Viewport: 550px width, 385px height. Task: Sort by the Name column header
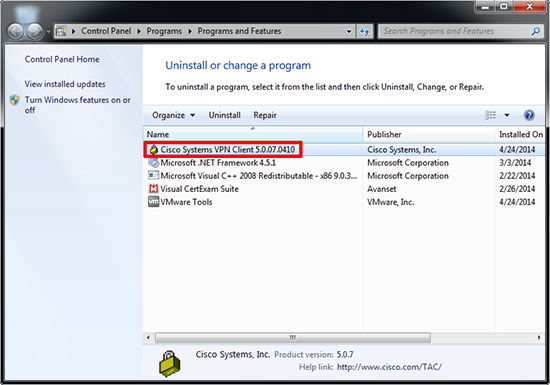point(253,134)
